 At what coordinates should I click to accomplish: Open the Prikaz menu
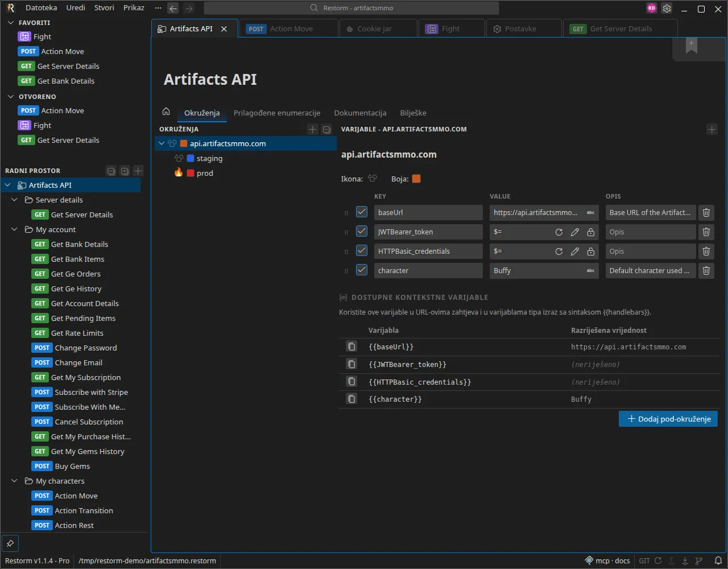(134, 8)
